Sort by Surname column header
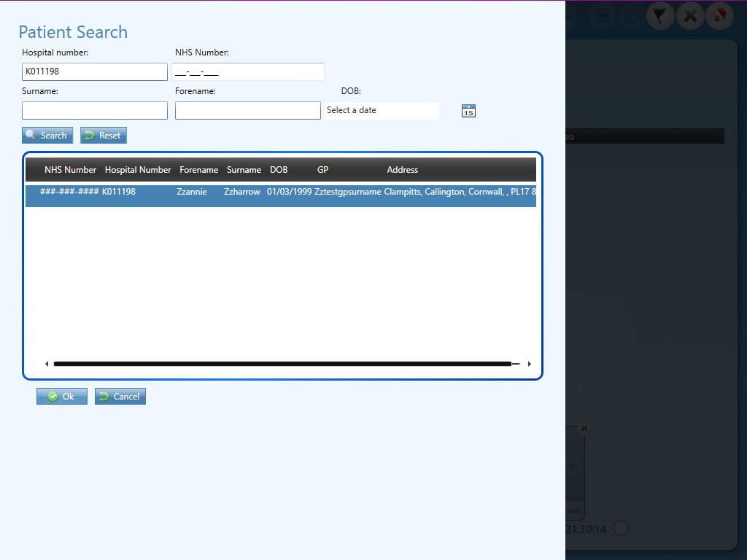Viewport: 747px width, 560px height. click(x=244, y=170)
